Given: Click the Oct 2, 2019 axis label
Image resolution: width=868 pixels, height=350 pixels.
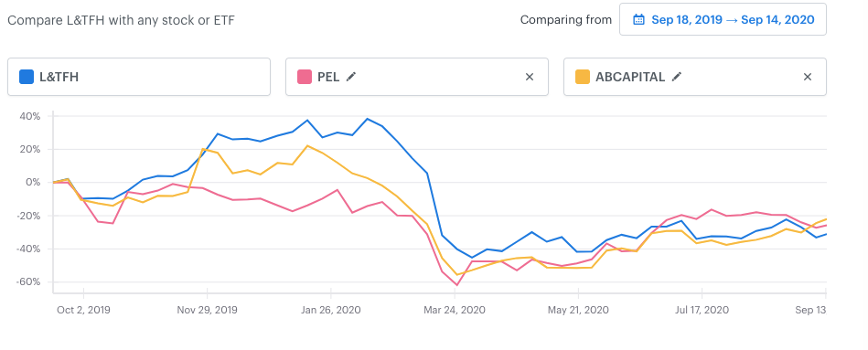Looking at the screenshot, I should [x=83, y=310].
